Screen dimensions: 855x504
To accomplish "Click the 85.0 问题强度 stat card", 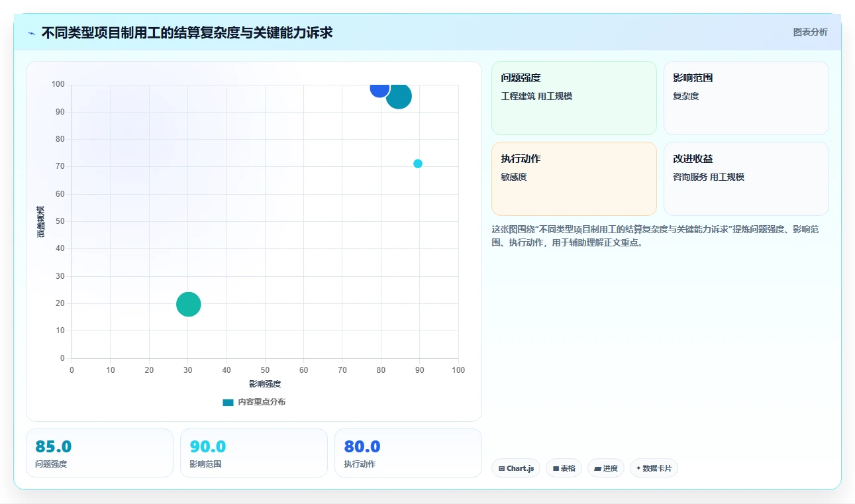I will [99, 453].
